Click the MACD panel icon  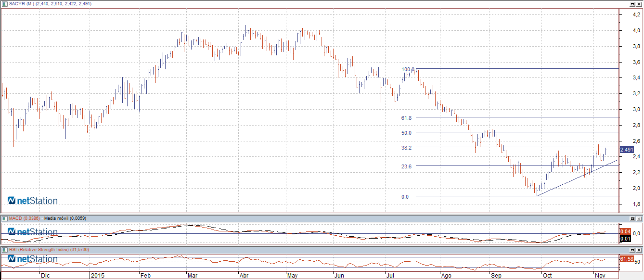pos(5,218)
